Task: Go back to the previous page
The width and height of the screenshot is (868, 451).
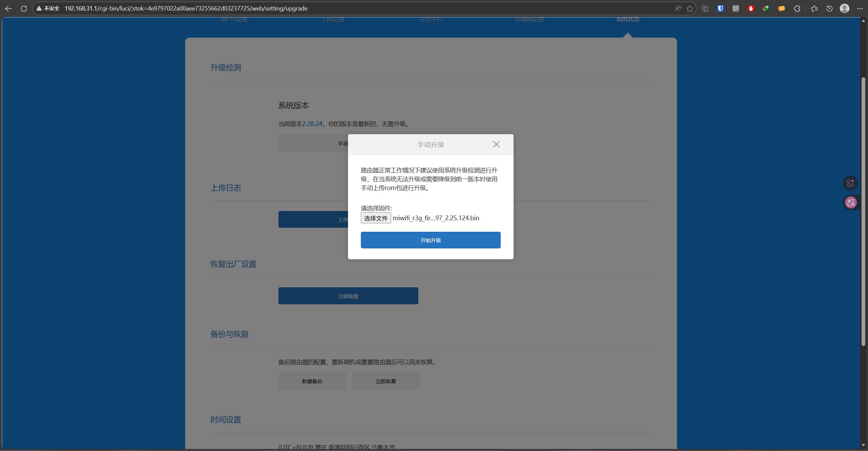Action: click(8, 8)
